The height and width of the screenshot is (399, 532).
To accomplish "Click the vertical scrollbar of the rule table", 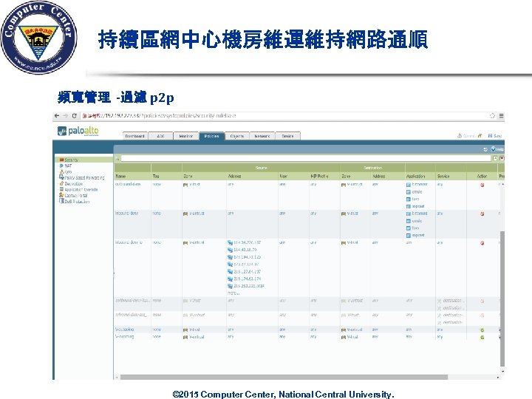I will (502, 299).
